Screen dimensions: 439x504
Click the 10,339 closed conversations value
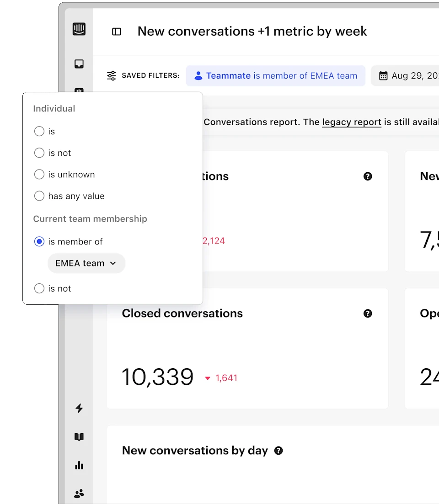157,377
